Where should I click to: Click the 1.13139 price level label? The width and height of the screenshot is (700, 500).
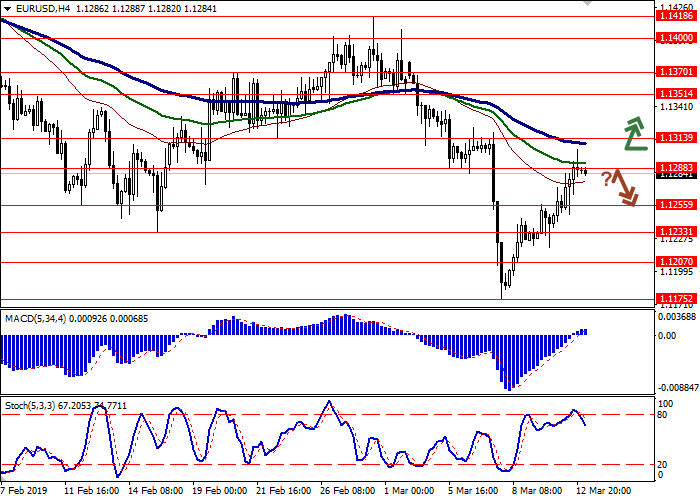point(676,139)
